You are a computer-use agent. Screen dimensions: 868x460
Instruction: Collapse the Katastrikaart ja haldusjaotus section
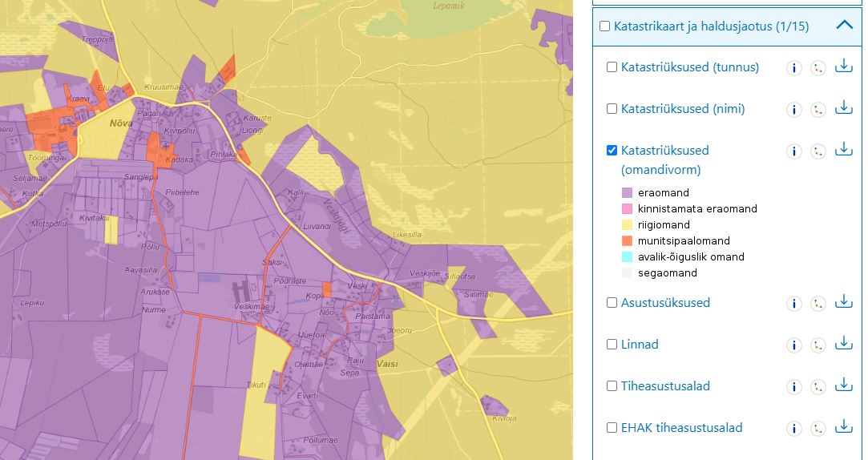pyautogui.click(x=844, y=26)
